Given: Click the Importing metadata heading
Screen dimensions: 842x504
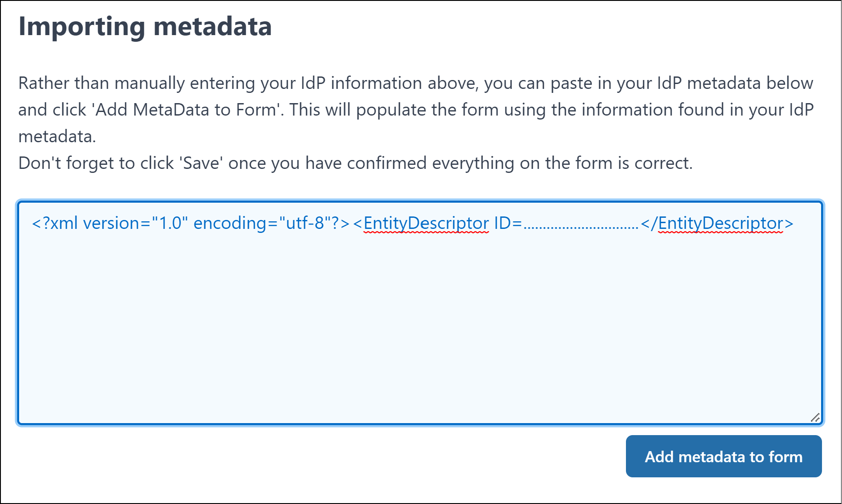Looking at the screenshot, I should pos(145,27).
